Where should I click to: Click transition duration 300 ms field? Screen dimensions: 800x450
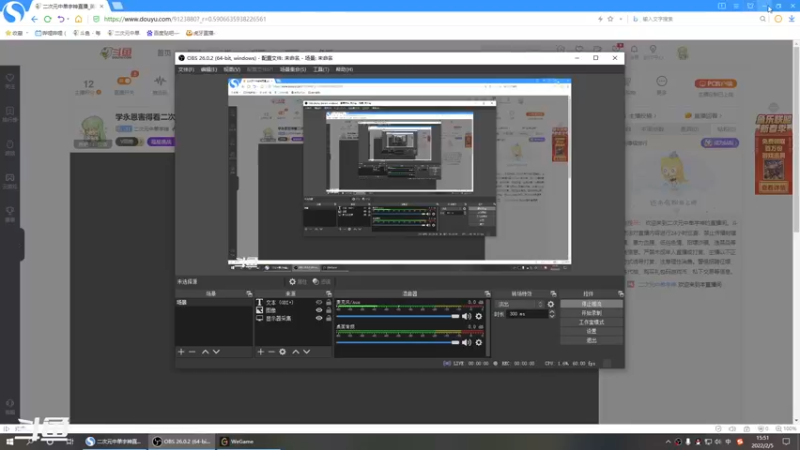click(526, 314)
